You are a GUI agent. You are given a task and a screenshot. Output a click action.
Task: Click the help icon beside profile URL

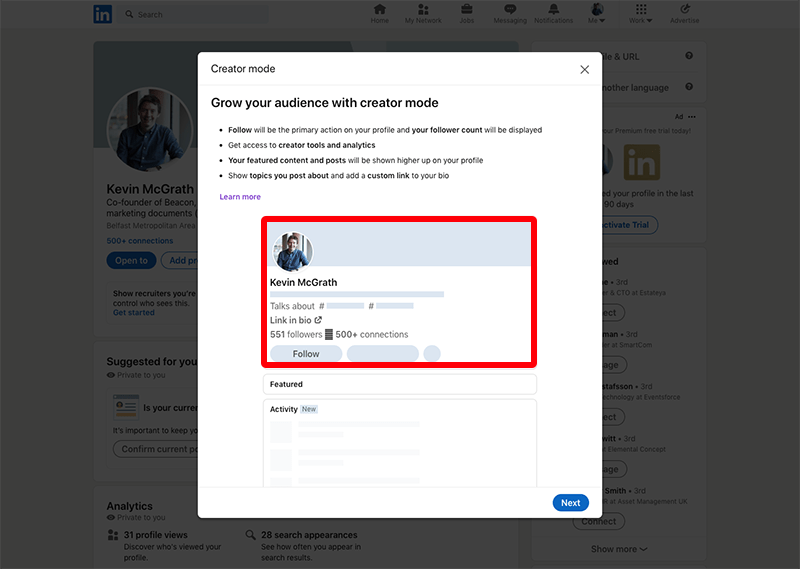pyautogui.click(x=689, y=56)
